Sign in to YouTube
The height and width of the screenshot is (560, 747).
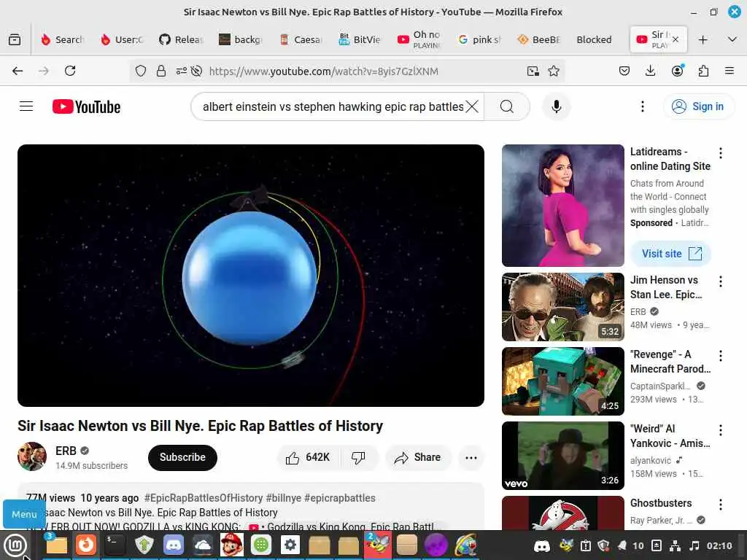698,106
